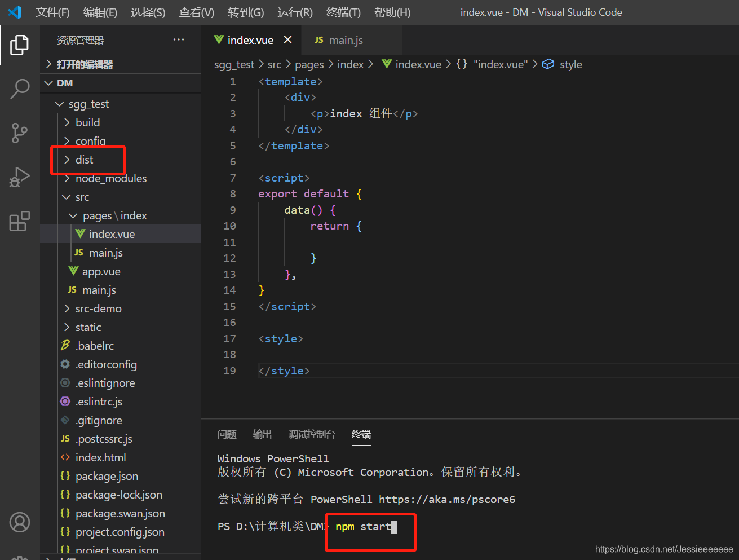Open Source Control view in activity bar
The height and width of the screenshot is (560, 739).
coord(20,133)
